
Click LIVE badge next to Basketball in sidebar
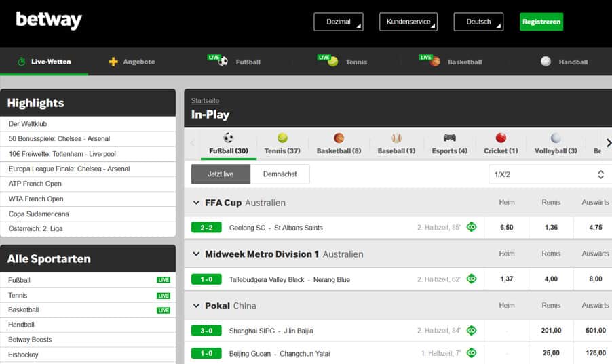click(163, 310)
